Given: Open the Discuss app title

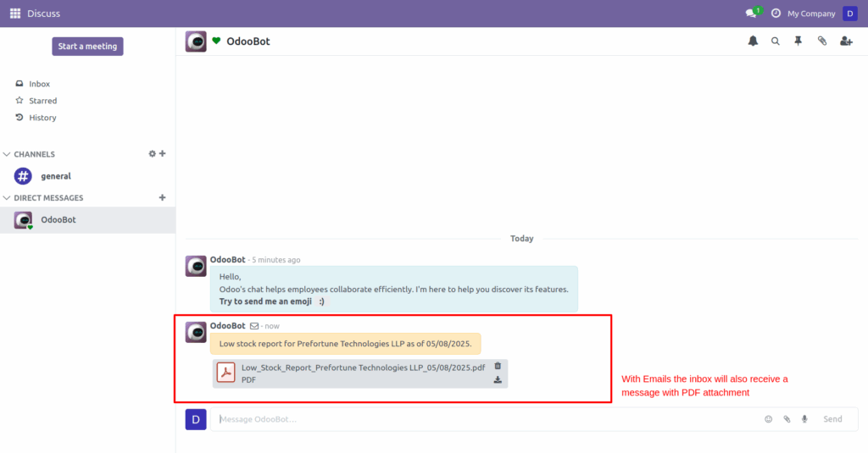Looking at the screenshot, I should pos(44,14).
